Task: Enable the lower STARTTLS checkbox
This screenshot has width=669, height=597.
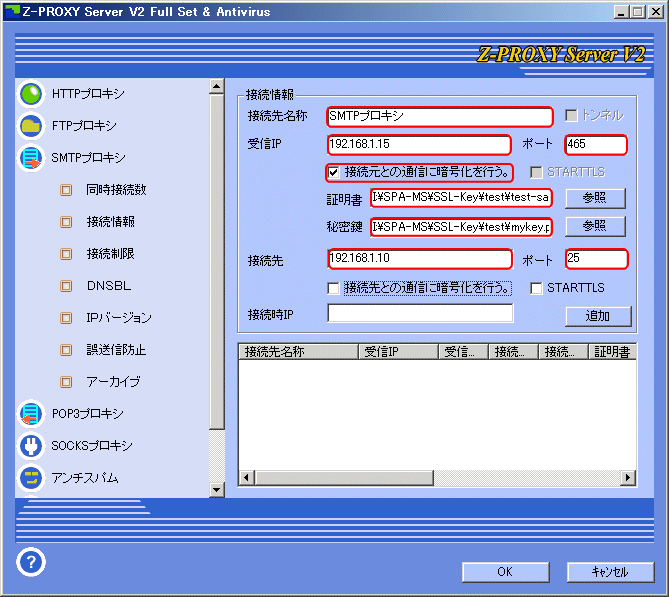Action: (x=536, y=288)
